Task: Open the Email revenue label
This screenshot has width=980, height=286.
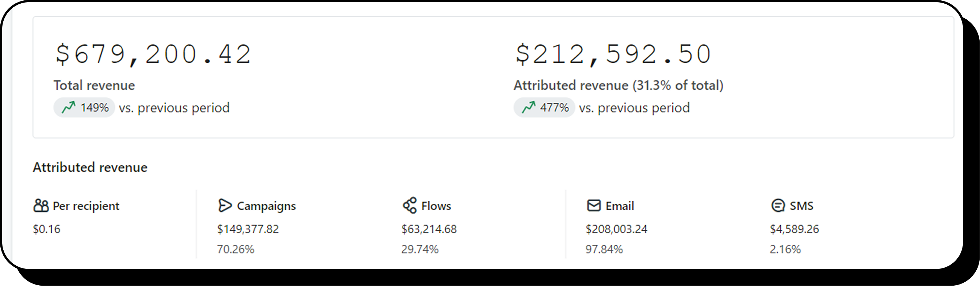Action: [x=620, y=206]
